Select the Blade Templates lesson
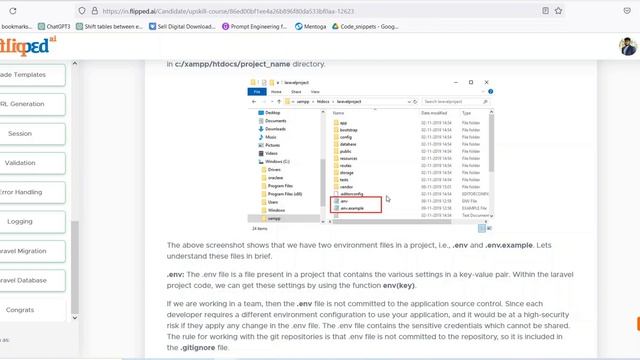Screen dimensions: 640x360 pyautogui.click(x=32, y=75)
